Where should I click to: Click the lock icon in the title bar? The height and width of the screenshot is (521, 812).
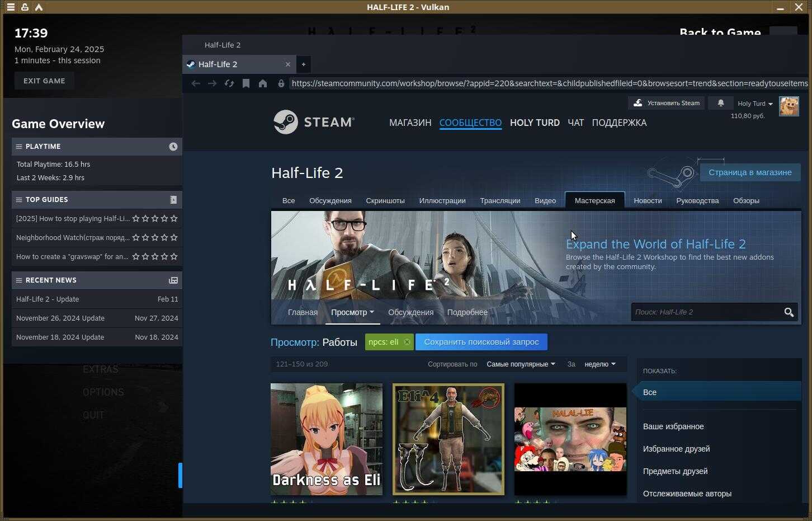coord(25,7)
